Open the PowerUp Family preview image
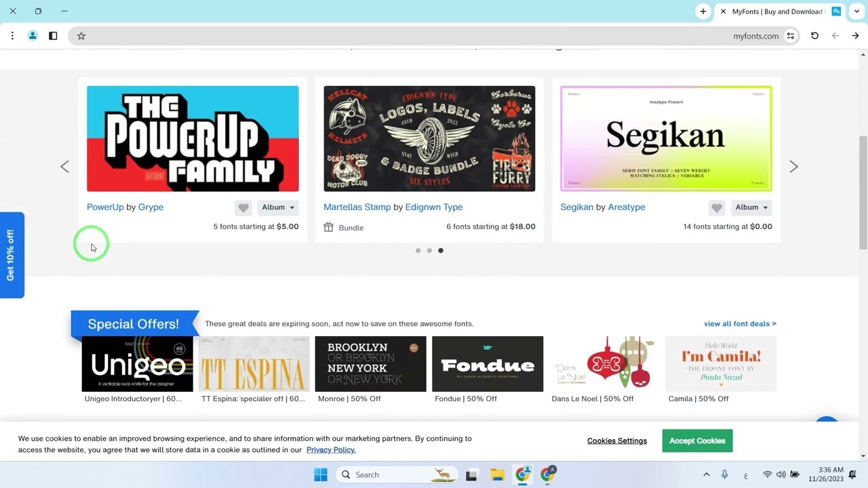This screenshot has height=488, width=868. click(x=193, y=138)
